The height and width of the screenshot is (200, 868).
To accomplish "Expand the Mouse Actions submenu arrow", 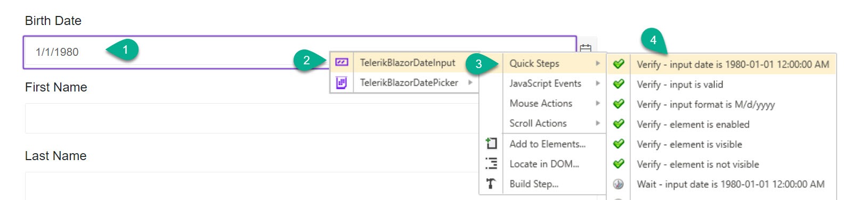I will (x=598, y=103).
